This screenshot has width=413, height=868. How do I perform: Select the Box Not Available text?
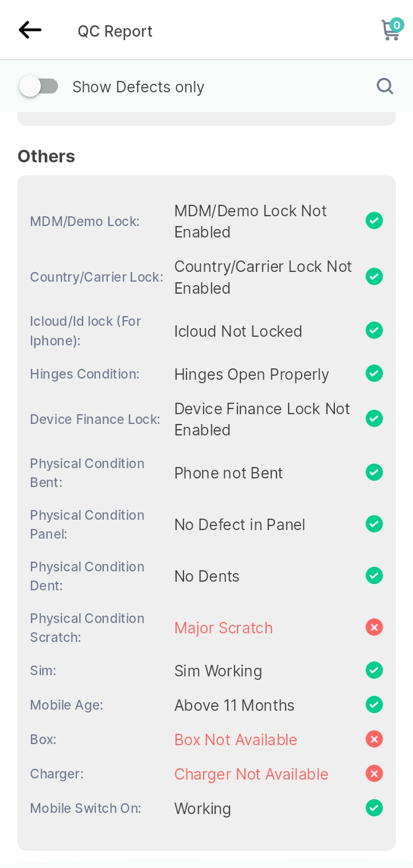coord(236,739)
